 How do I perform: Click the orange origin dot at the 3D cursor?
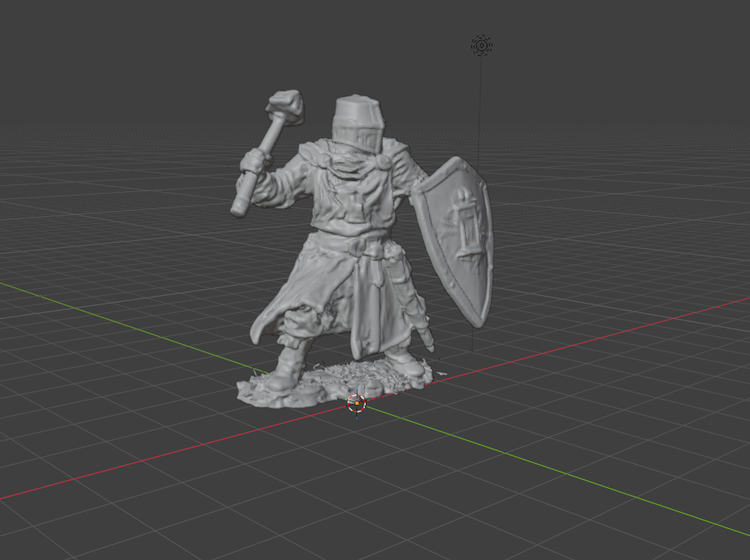(357, 403)
